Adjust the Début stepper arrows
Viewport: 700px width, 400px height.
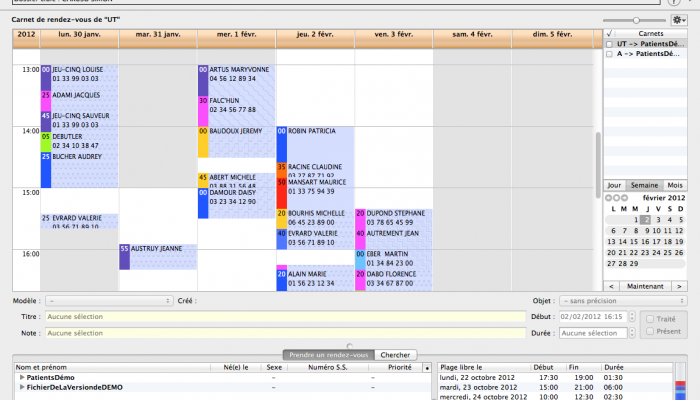tap(632, 317)
